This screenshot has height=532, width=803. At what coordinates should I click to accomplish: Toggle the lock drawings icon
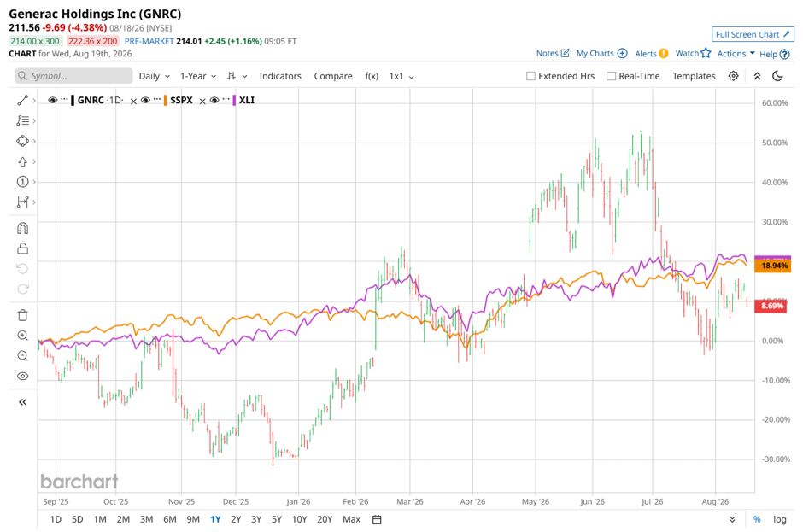(22, 248)
